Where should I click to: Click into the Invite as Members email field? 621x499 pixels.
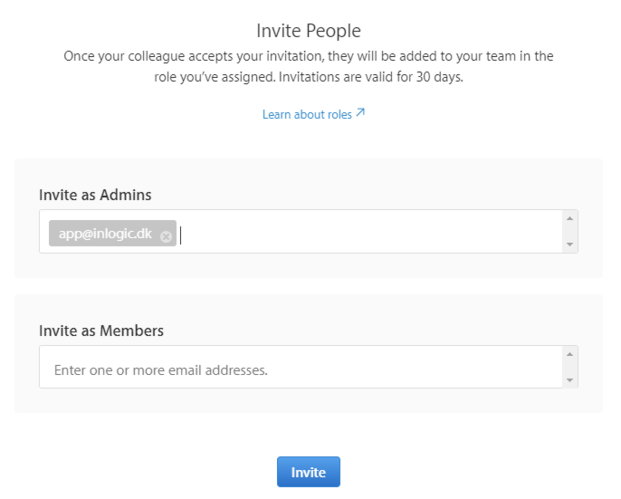click(300, 368)
